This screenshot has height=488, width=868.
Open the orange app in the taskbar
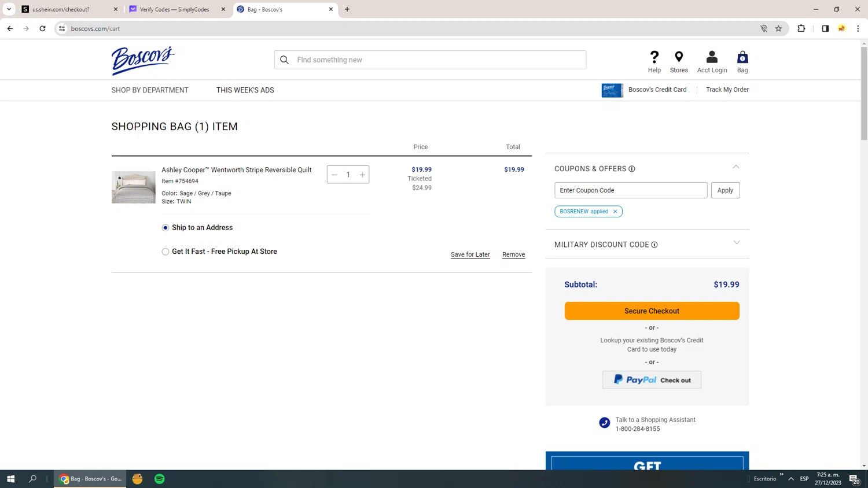pos(137,479)
